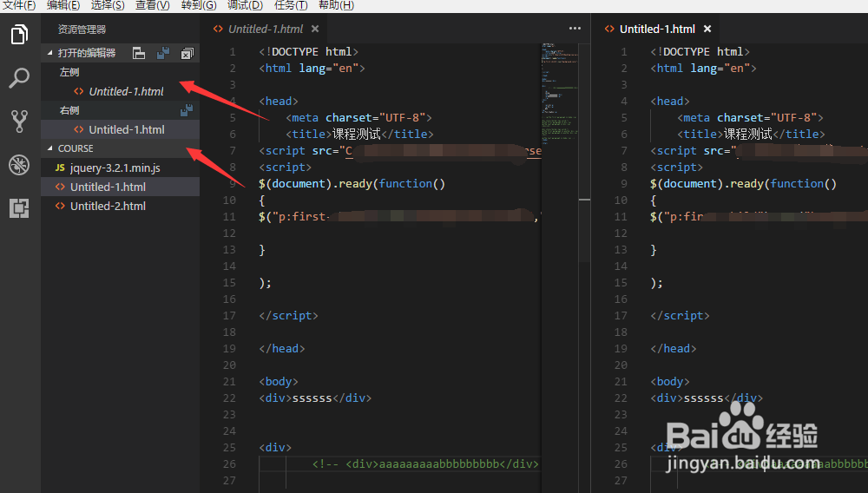Click New Untitled File icon in open editors

point(139,53)
